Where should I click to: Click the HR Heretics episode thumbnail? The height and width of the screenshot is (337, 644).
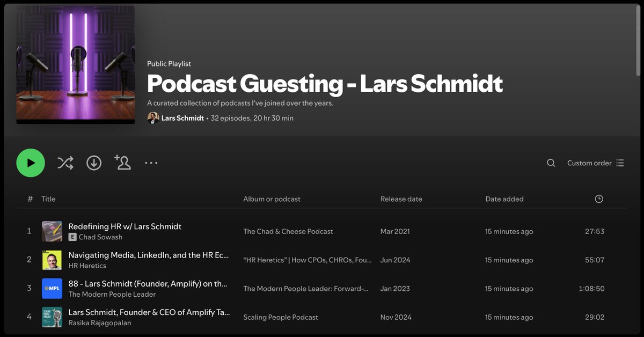[x=52, y=260]
